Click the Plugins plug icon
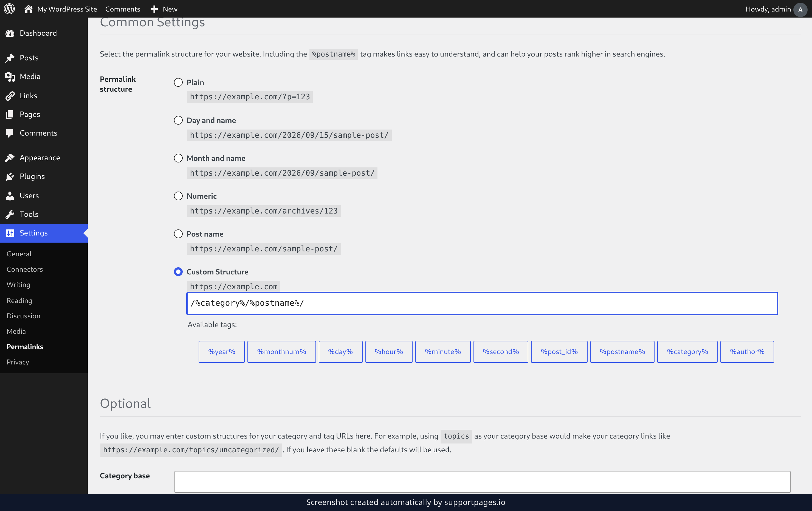The height and width of the screenshot is (511, 812). tap(10, 176)
